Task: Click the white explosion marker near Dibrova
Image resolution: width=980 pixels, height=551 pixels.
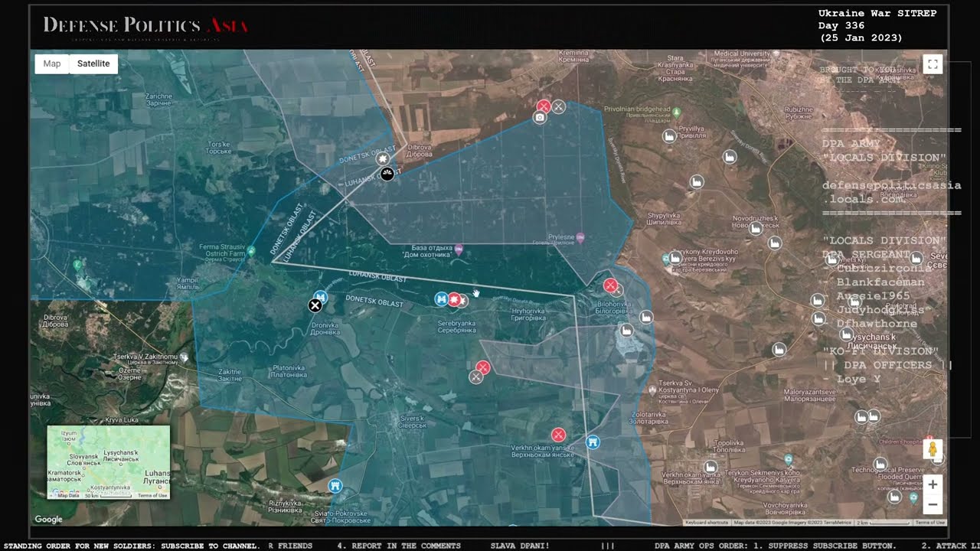Action: click(382, 158)
